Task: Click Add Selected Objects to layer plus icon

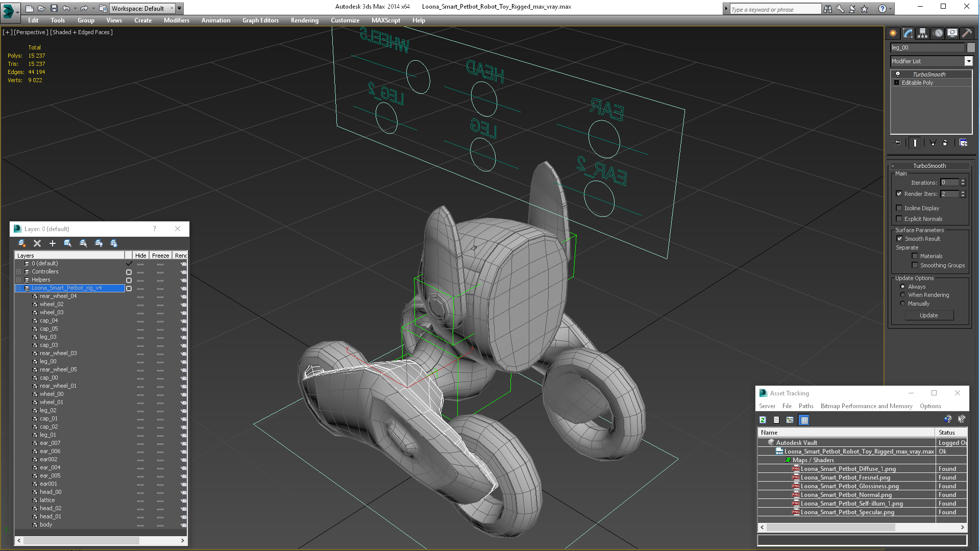Action: [52, 243]
